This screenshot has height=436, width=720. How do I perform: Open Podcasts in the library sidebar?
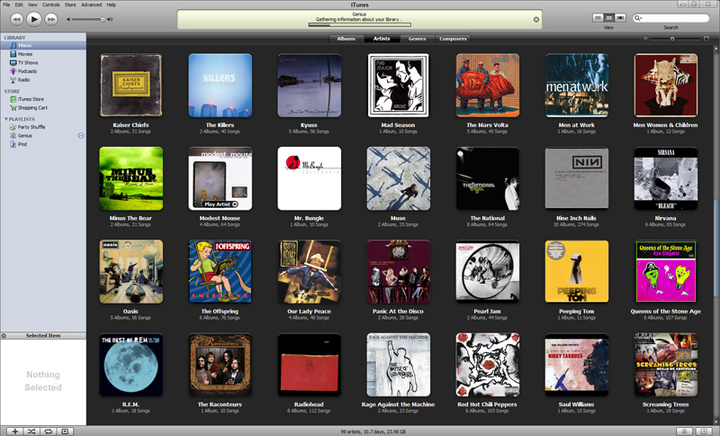[x=27, y=71]
